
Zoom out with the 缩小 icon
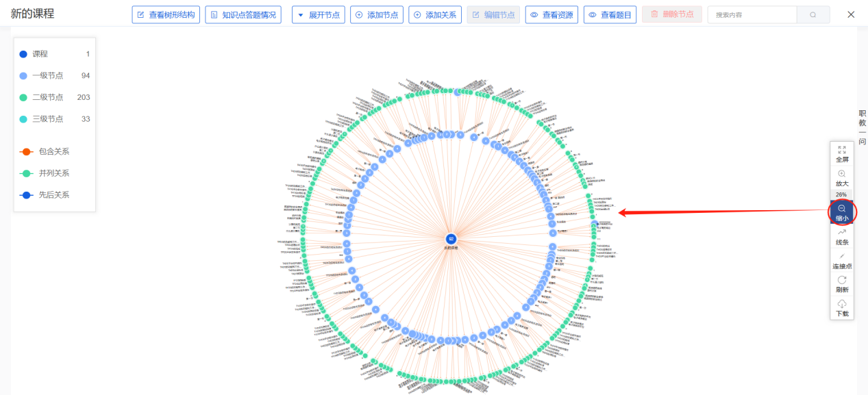point(842,208)
